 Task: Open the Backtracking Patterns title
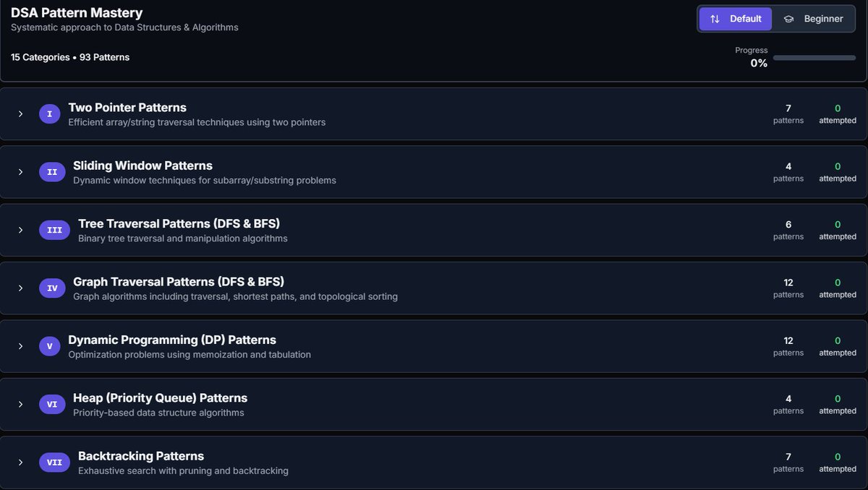(x=141, y=456)
